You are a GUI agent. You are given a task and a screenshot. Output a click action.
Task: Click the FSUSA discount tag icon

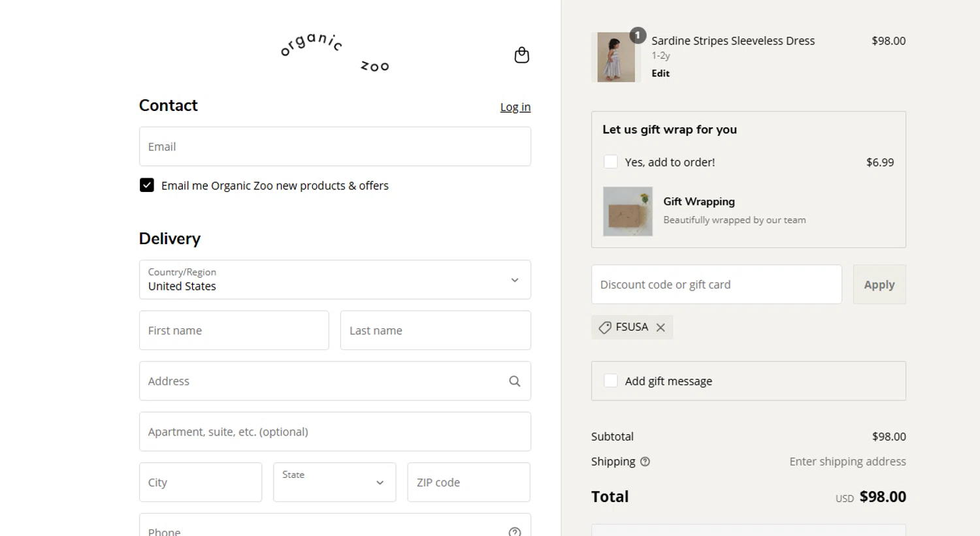(x=605, y=328)
